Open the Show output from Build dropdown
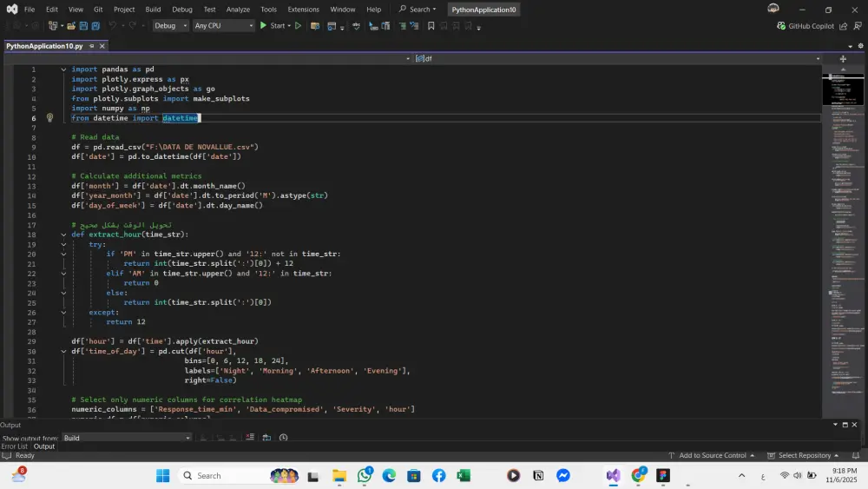Screen dimensions: 868x489 (x=127, y=438)
